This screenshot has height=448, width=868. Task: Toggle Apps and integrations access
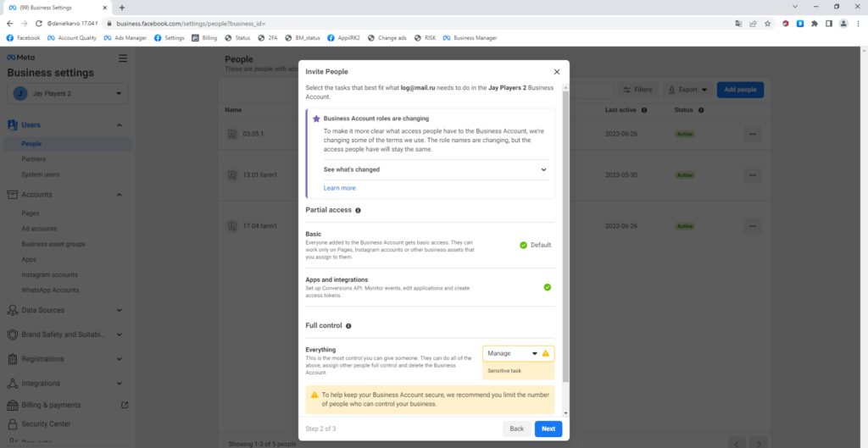tap(548, 287)
